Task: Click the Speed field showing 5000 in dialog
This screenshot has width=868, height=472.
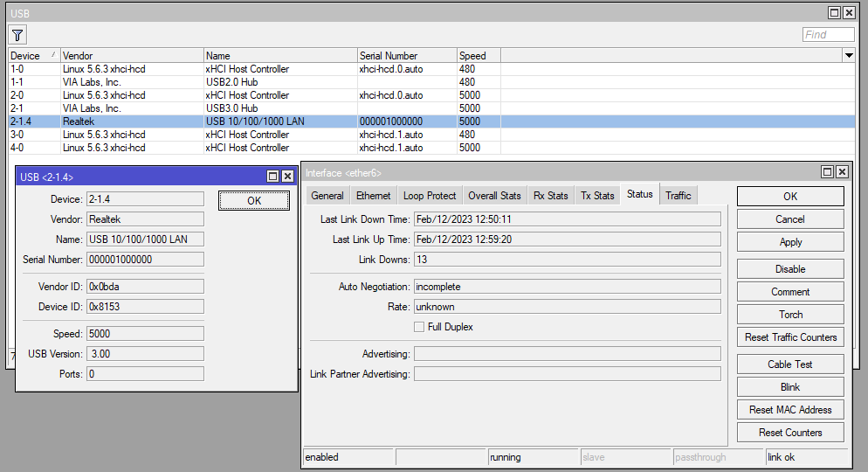Action: (145, 334)
